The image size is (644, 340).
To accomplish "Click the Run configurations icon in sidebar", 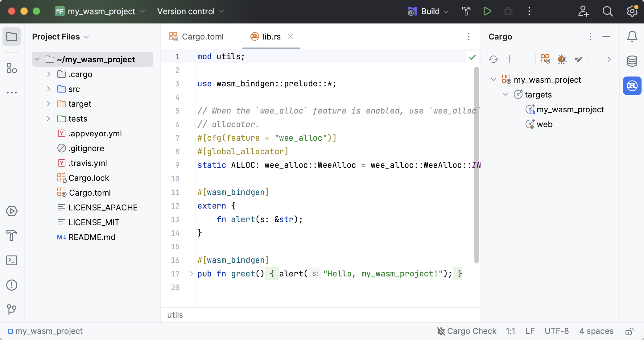I will pyautogui.click(x=11, y=211).
